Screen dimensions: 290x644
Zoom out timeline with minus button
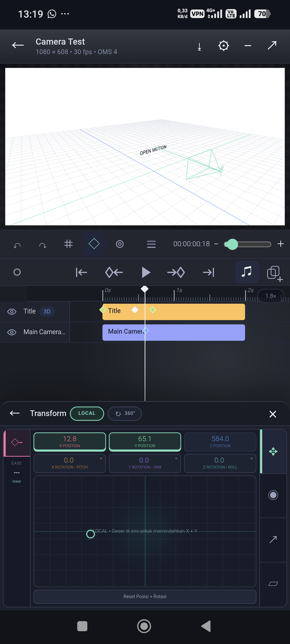(216, 244)
